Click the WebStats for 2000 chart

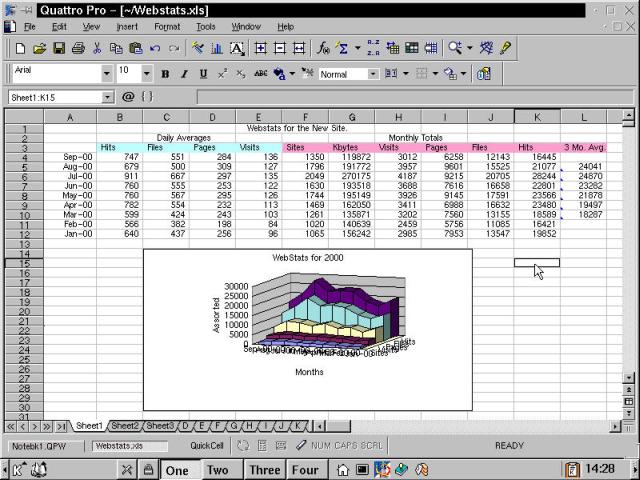(x=307, y=329)
